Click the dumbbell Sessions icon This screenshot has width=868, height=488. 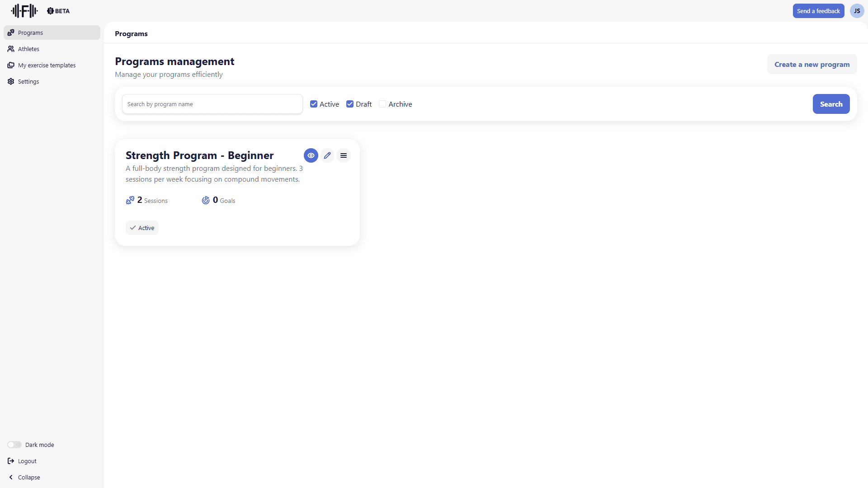[130, 200]
